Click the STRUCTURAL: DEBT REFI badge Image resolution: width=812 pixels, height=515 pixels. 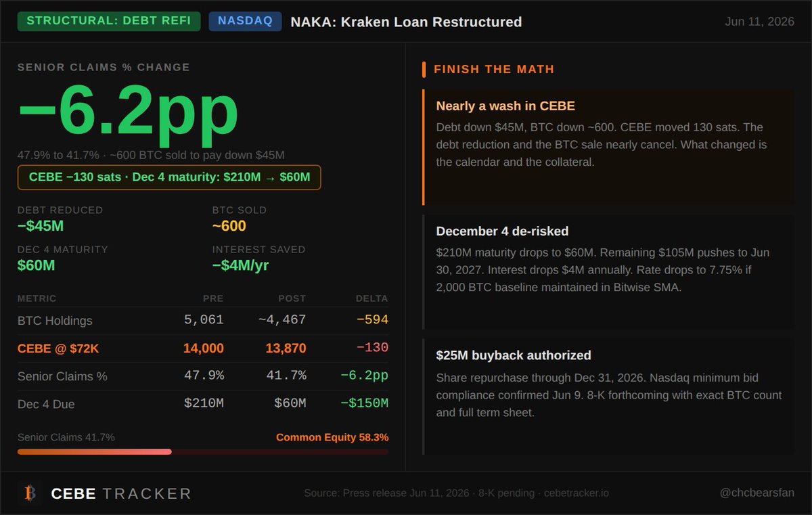(110, 21)
